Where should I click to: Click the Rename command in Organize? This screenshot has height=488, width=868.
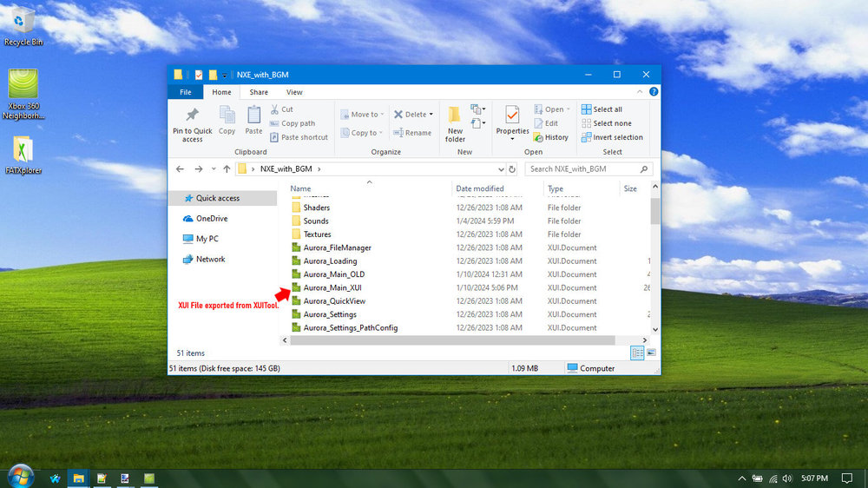412,132
